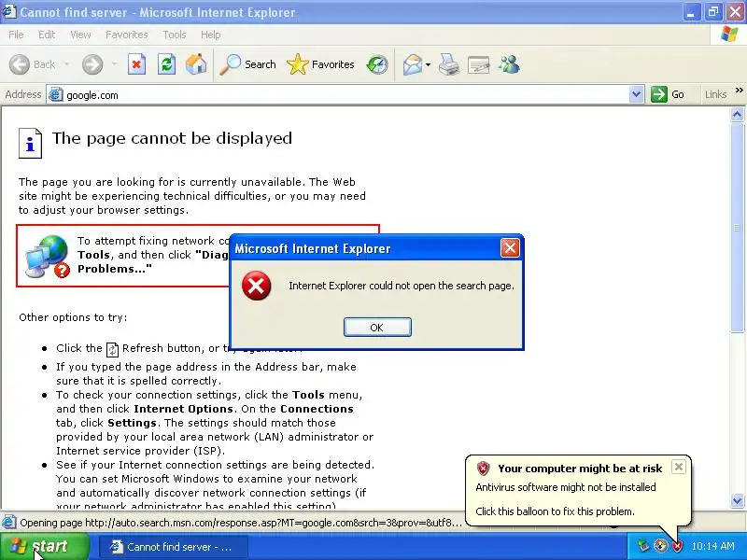Open the Edit menu
The height and width of the screenshot is (560, 747).
[x=47, y=35]
